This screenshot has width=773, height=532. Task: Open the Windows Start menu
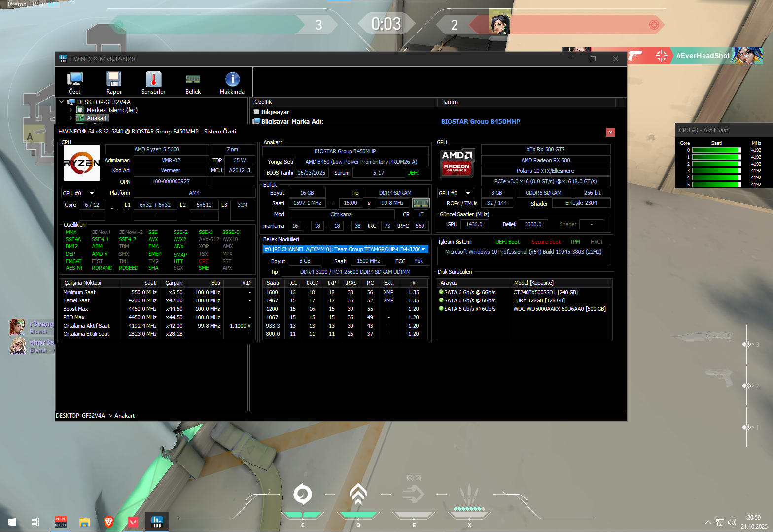click(12, 522)
